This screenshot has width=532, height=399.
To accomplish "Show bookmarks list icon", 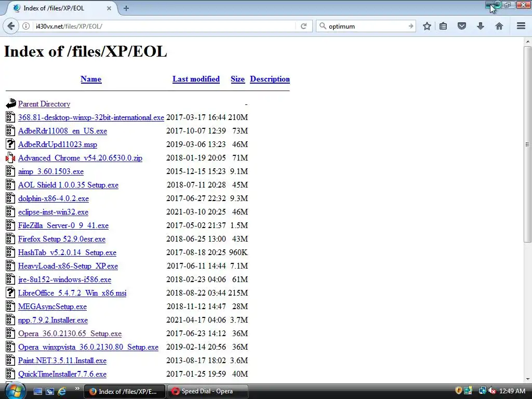I will click(x=443, y=26).
